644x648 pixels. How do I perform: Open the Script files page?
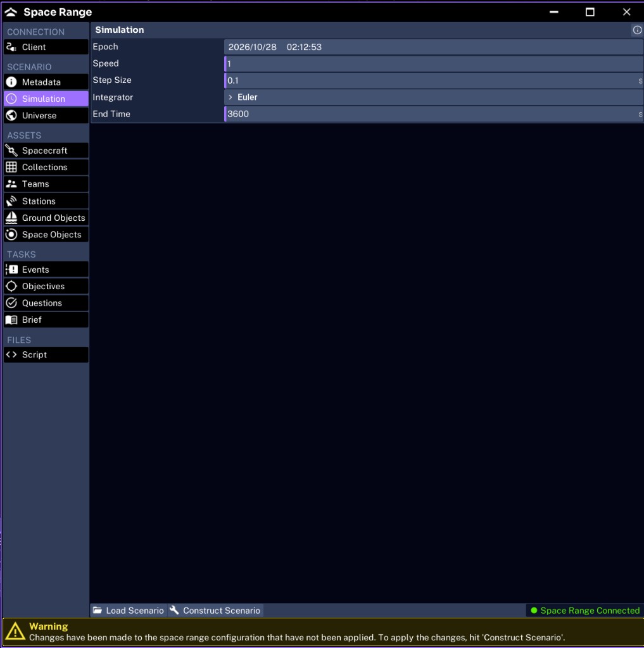[x=46, y=354]
